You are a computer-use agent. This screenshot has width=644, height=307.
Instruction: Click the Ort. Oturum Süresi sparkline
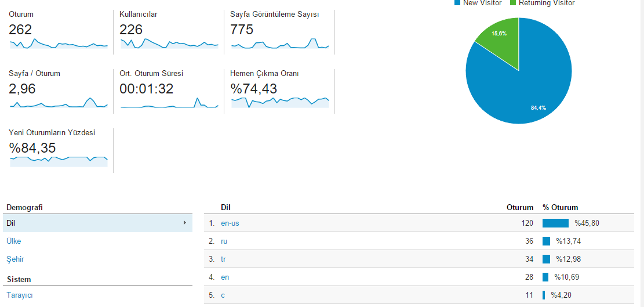[170, 103]
